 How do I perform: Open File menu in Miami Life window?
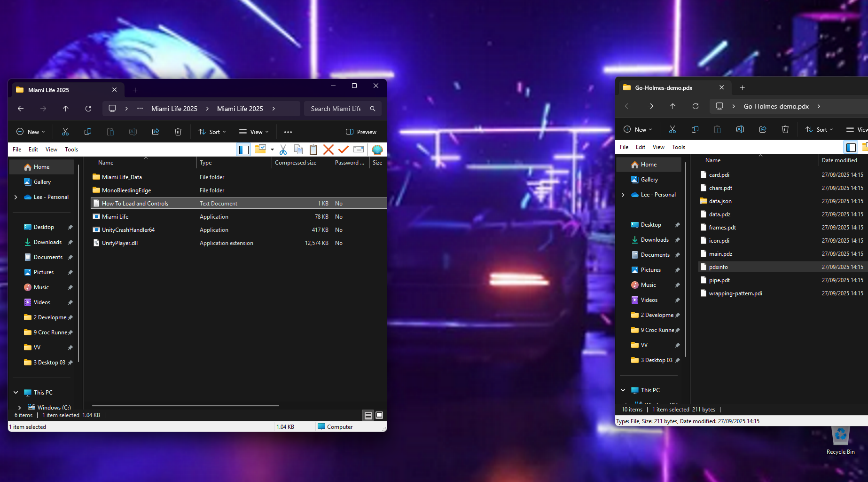17,150
